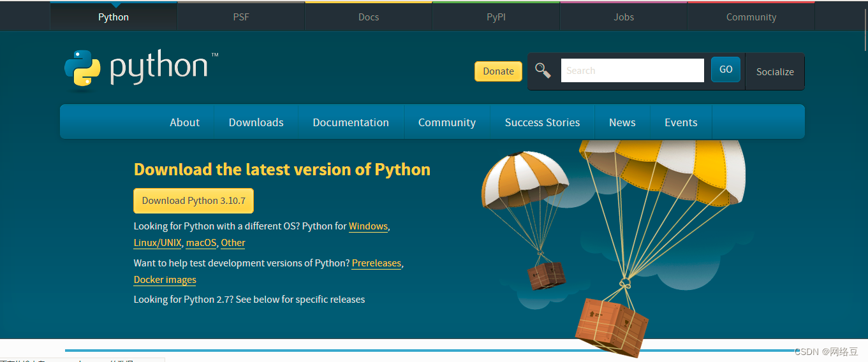Go to the PyPI tab
The width and height of the screenshot is (868, 362).
point(496,17)
